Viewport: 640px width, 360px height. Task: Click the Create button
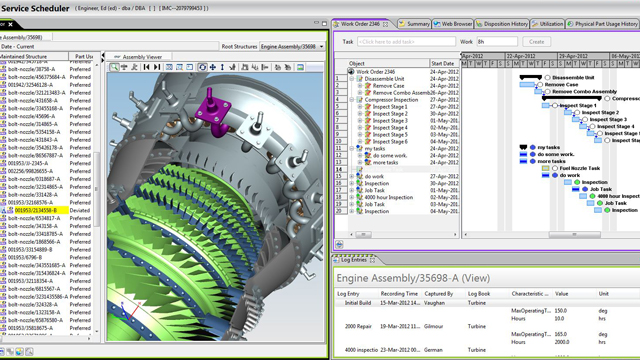536,42
